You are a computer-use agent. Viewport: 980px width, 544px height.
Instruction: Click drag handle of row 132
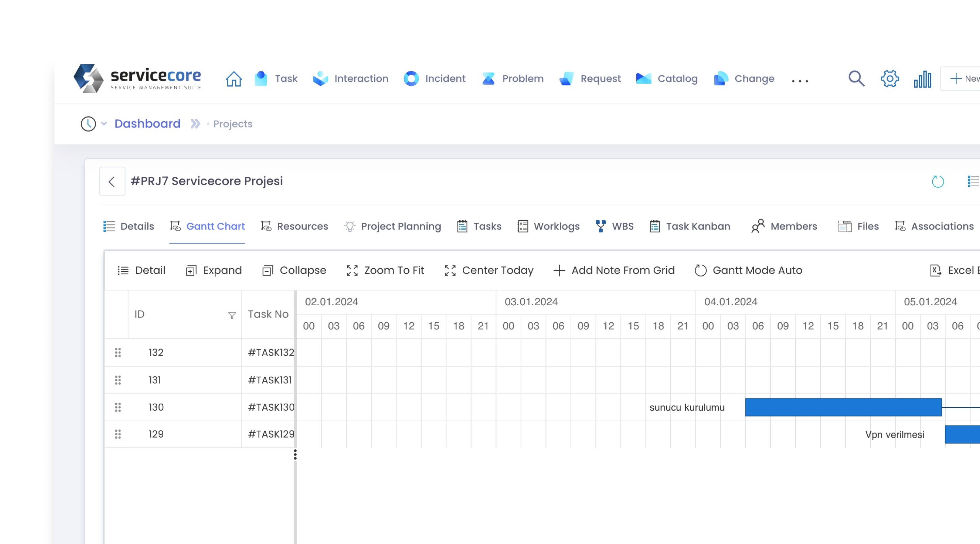(x=118, y=352)
